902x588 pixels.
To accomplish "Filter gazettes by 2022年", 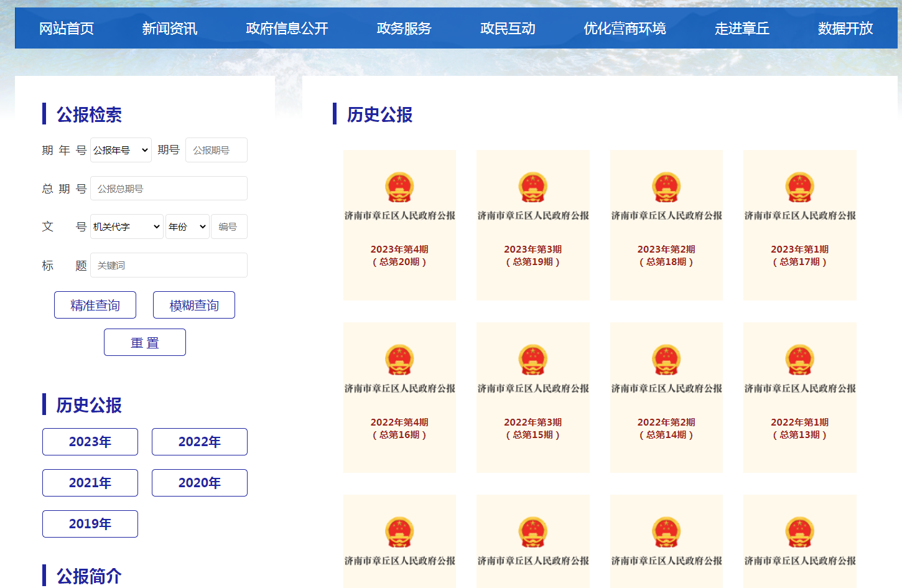I will (200, 442).
